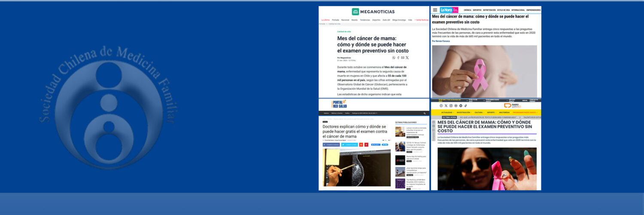Share Meganoticias article via email envelope icon
Image resolution: width=644 pixels, height=215 pixels.
[x=402, y=57]
